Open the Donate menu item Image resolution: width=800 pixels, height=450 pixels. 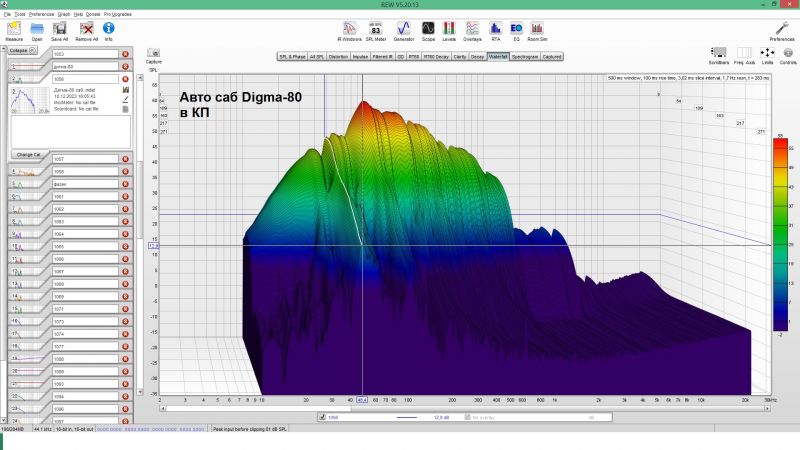(x=93, y=14)
